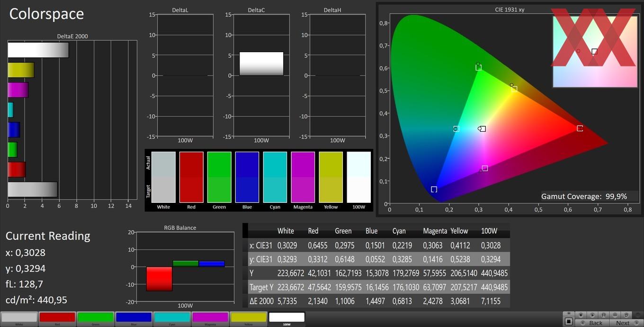This screenshot has width=644, height=327.
Task: Click the green bar in RGB Balance chart
Action: (185, 263)
